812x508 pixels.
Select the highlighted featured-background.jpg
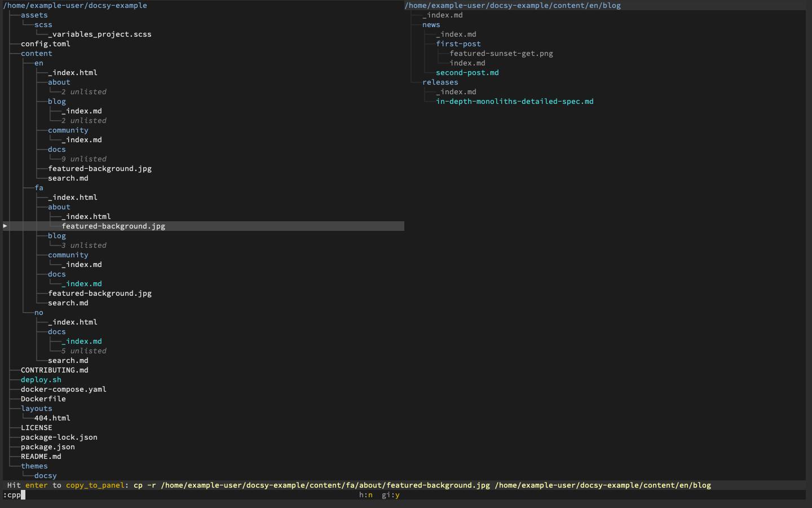(113, 226)
